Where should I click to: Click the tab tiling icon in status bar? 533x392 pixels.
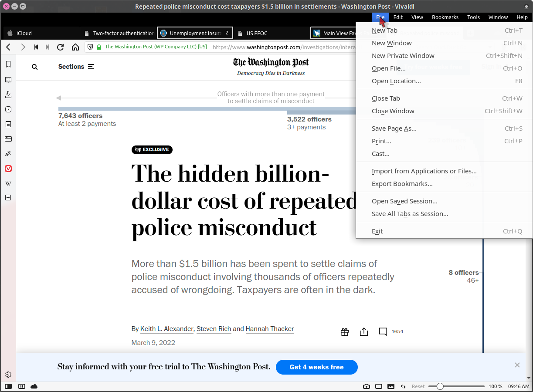(21, 386)
